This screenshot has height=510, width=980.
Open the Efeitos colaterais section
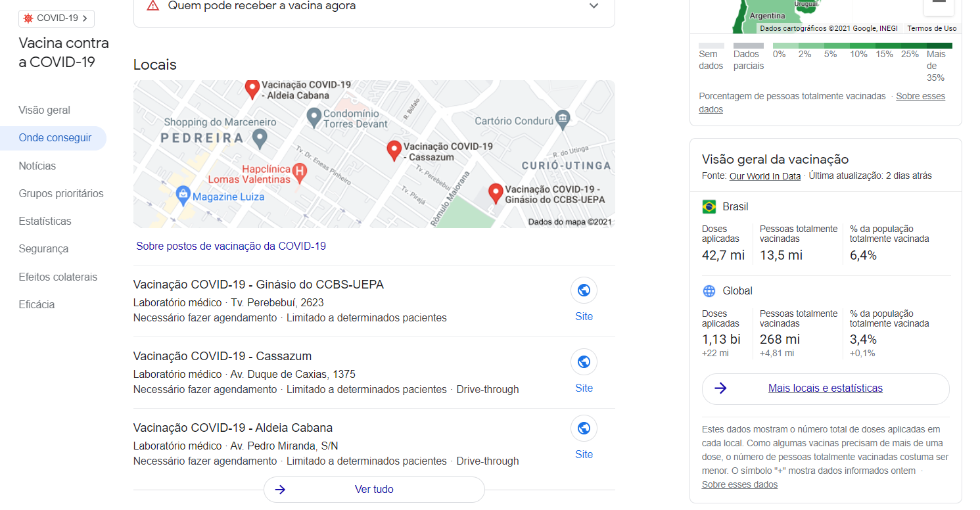[x=58, y=277]
